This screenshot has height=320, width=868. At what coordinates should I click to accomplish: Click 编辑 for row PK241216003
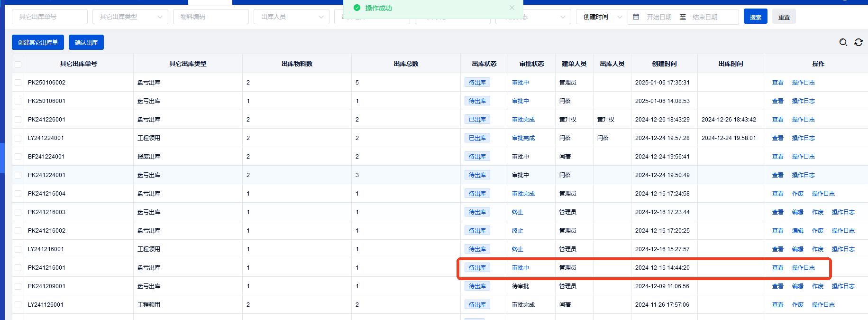click(797, 212)
